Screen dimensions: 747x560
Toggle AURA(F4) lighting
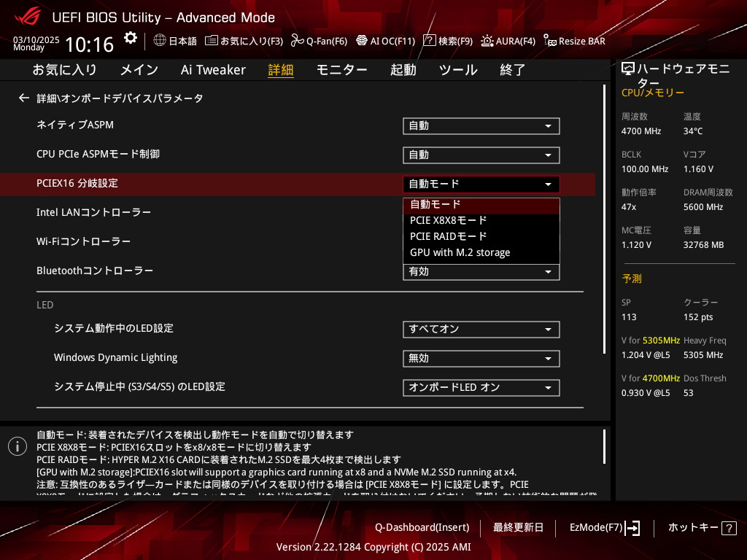tap(508, 41)
